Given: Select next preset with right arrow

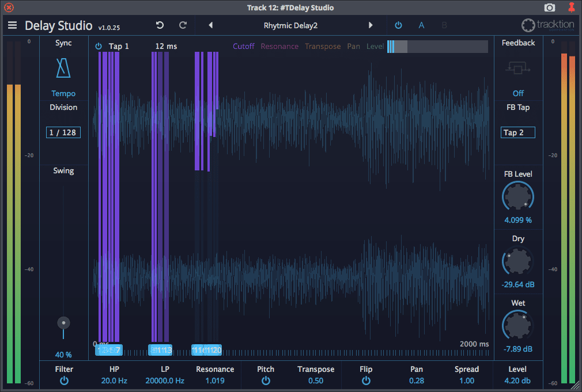Looking at the screenshot, I should [x=371, y=25].
